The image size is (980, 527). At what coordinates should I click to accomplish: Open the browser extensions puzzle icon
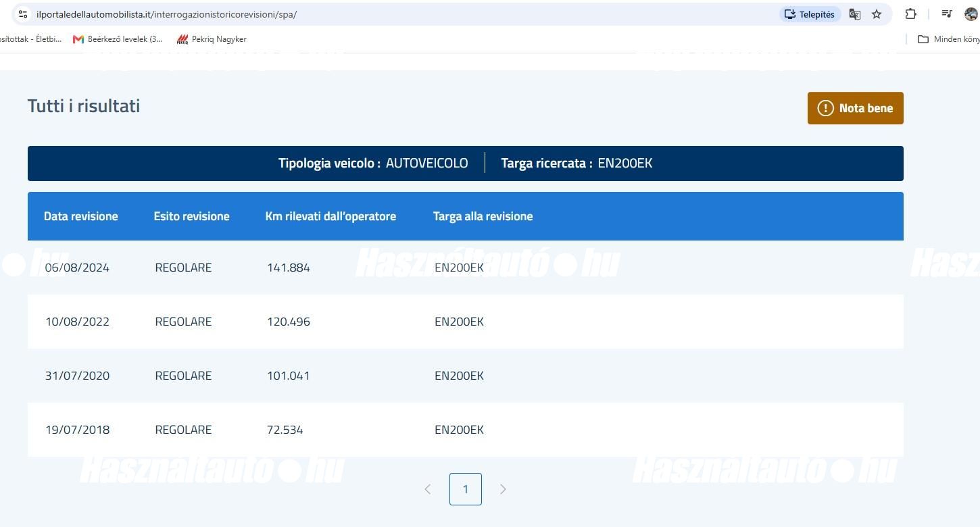[910, 14]
